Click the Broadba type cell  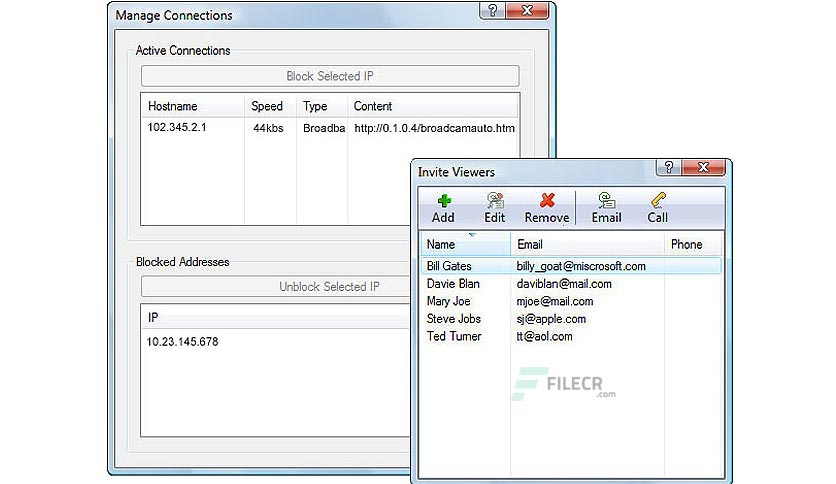click(x=324, y=128)
